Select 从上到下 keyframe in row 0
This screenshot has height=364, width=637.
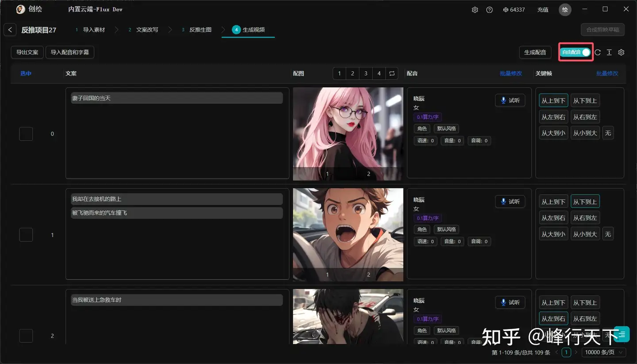[553, 100]
